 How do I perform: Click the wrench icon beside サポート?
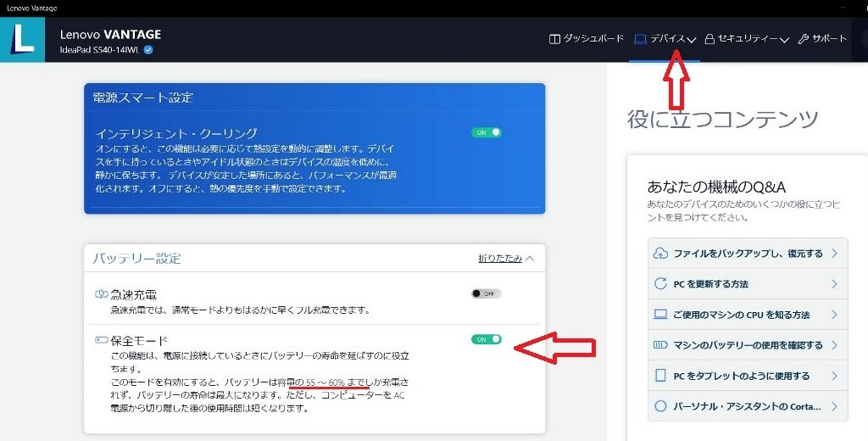(803, 39)
